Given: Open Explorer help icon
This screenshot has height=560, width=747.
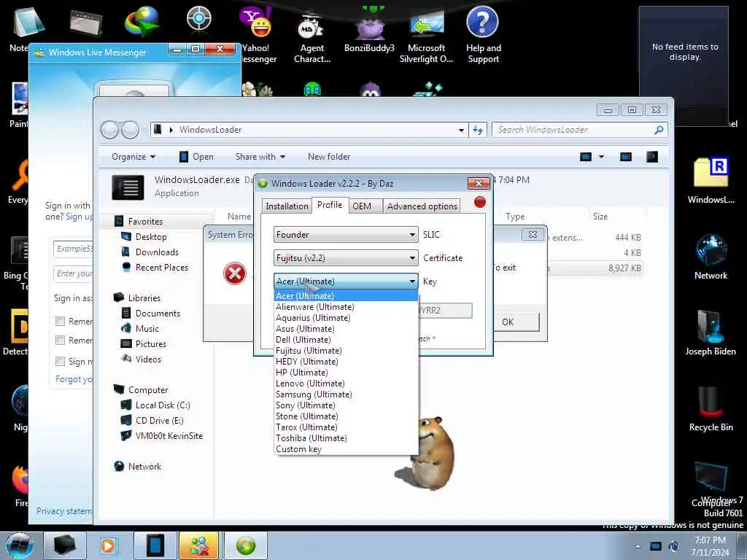Looking at the screenshot, I should point(651,157).
